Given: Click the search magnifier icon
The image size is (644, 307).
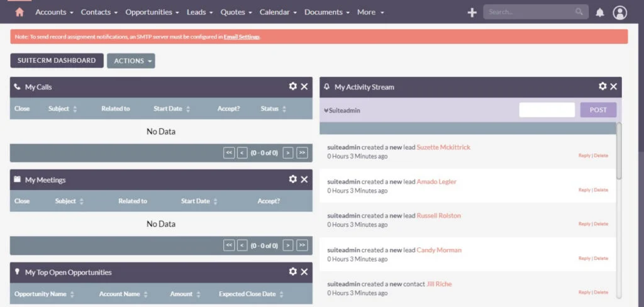Looking at the screenshot, I should pos(579,11).
